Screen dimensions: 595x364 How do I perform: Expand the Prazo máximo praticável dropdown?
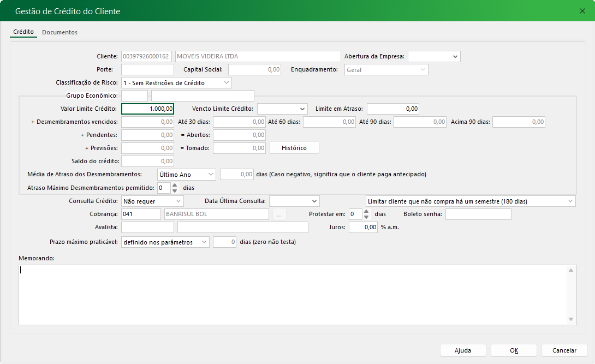204,242
